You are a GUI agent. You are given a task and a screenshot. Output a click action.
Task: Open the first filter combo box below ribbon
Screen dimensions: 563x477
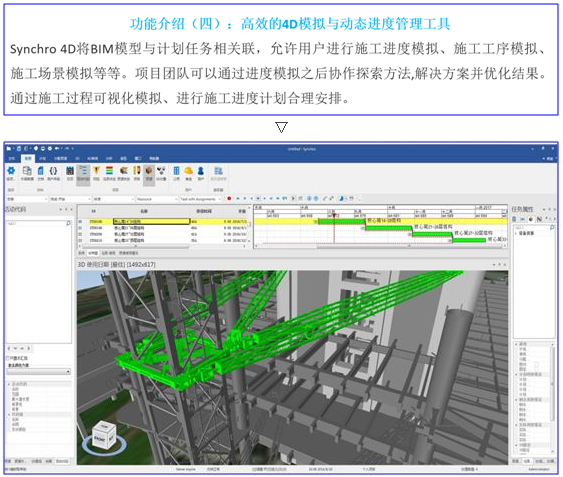[27, 199]
